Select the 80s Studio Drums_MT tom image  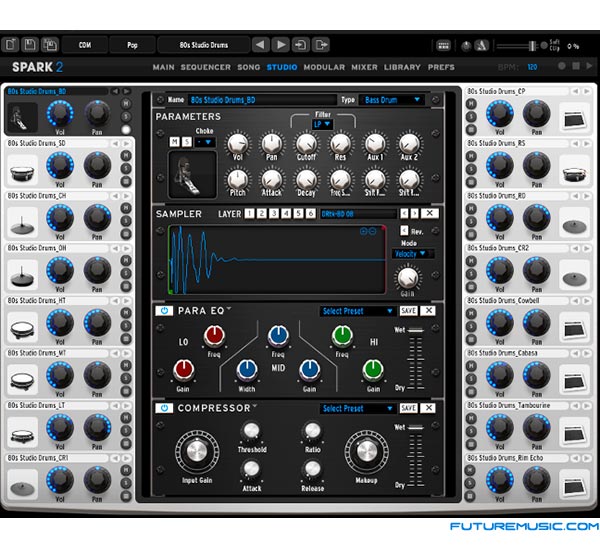pyautogui.click(x=22, y=380)
